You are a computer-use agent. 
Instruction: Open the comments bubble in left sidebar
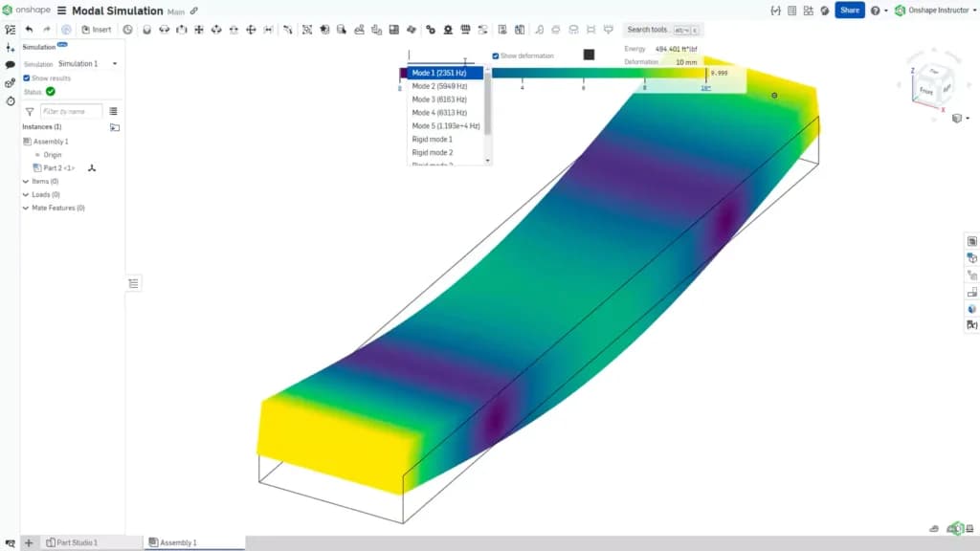click(10, 65)
